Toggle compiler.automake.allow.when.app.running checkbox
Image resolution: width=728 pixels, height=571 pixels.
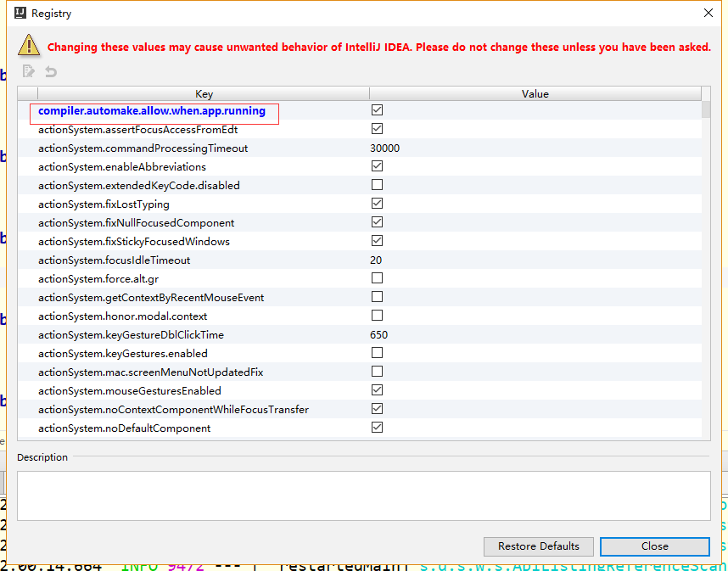pyautogui.click(x=377, y=110)
